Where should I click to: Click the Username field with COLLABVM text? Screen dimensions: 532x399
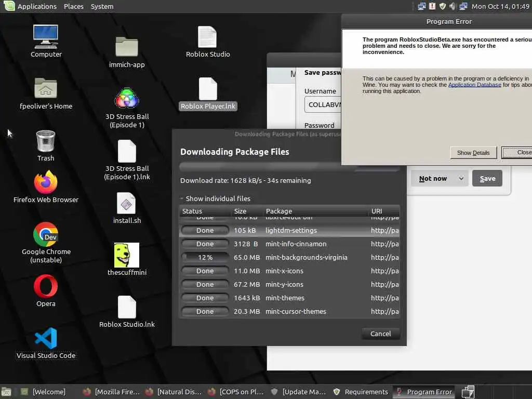(323, 104)
